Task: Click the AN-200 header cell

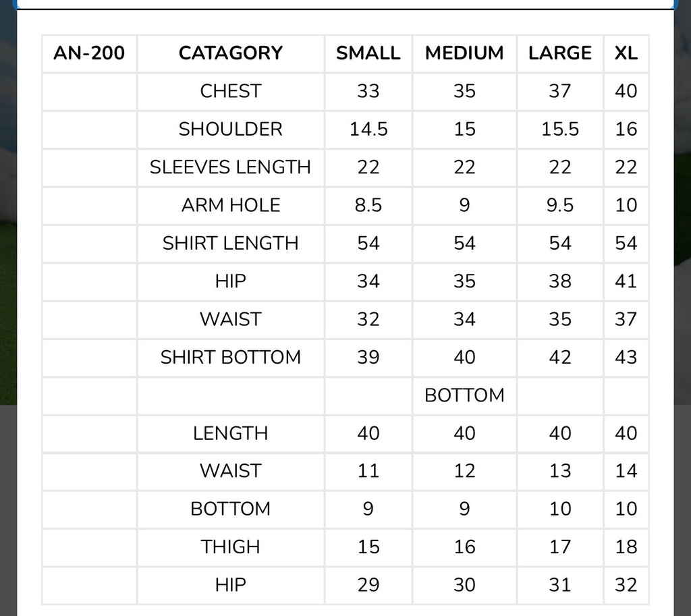Action: 89,53
